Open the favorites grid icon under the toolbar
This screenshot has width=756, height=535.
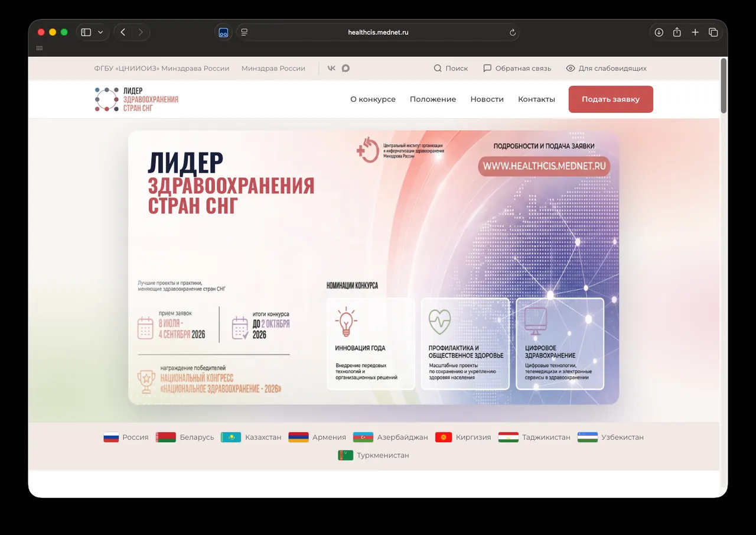(40, 48)
